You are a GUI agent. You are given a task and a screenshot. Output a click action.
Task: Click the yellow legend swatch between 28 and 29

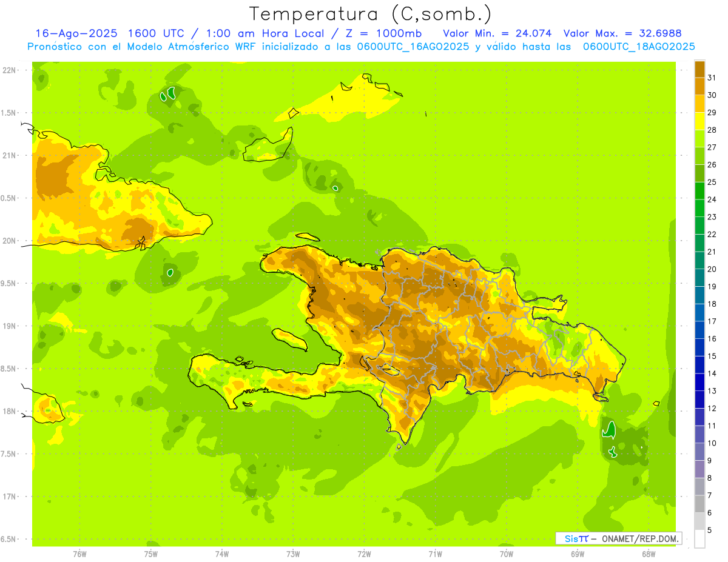coord(699,121)
